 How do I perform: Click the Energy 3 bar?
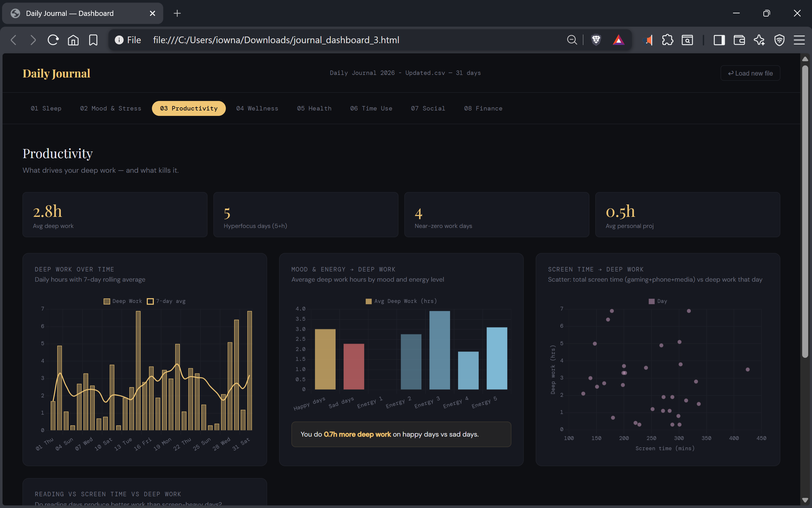[x=440, y=350]
